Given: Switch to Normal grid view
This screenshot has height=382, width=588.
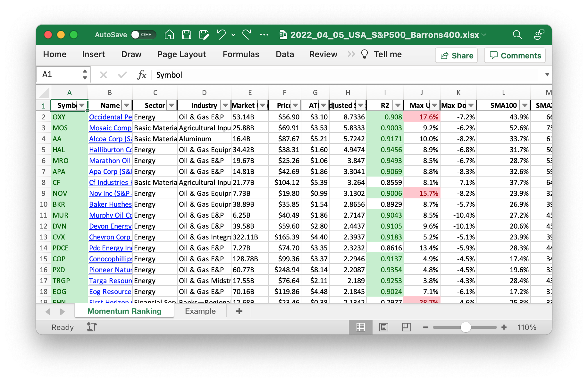Looking at the screenshot, I should click(361, 327).
